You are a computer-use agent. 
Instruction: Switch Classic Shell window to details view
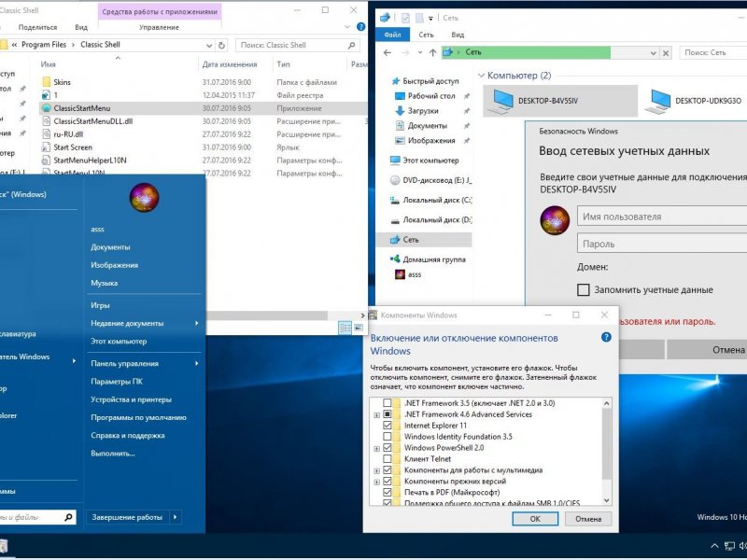click(x=345, y=328)
